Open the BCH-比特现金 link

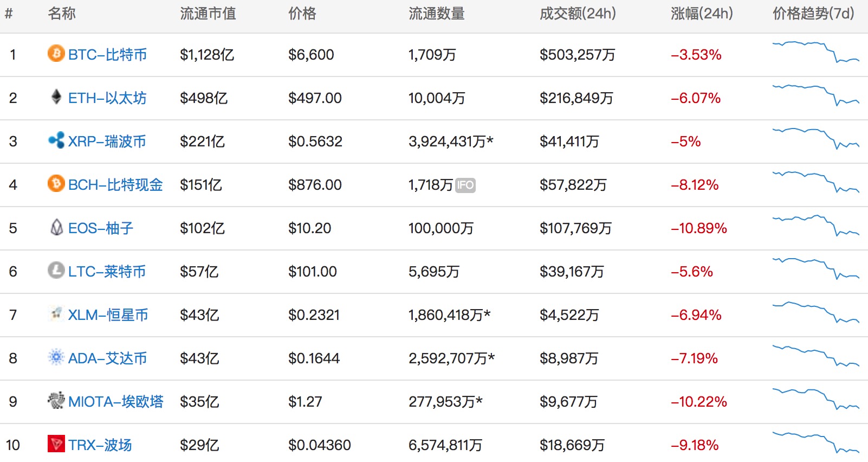click(x=115, y=185)
